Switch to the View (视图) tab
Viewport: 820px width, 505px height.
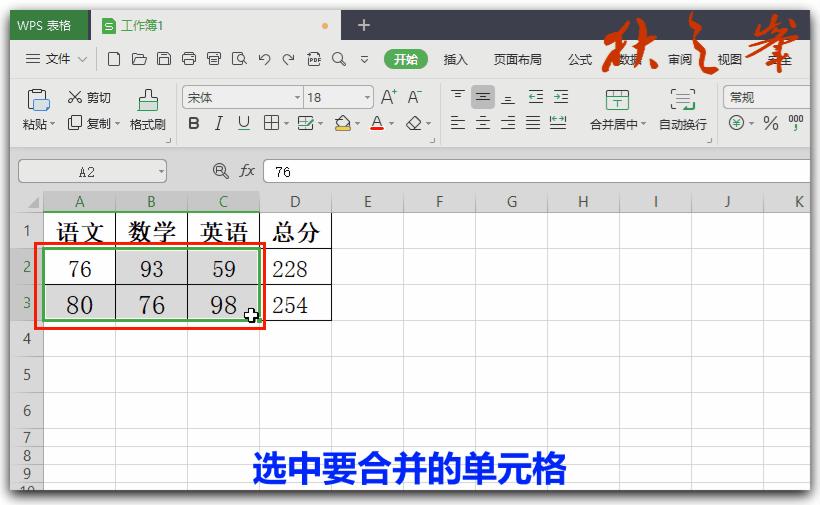[x=729, y=60]
